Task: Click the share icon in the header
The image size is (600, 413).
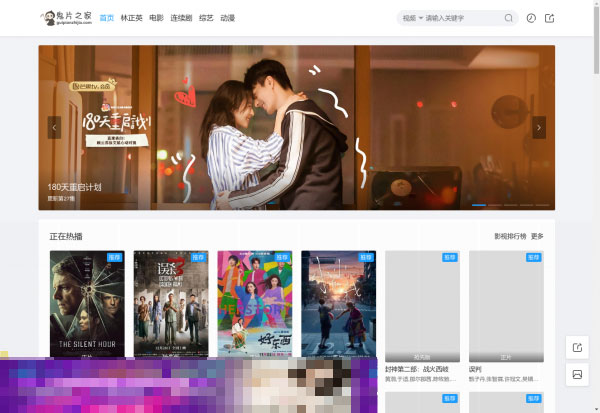Action: point(549,18)
